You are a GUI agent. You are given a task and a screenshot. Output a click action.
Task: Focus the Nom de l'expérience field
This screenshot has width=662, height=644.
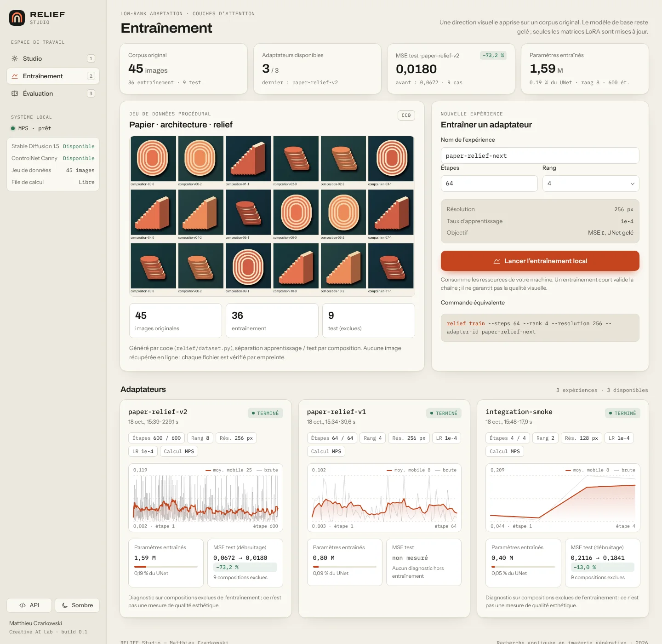(540, 155)
